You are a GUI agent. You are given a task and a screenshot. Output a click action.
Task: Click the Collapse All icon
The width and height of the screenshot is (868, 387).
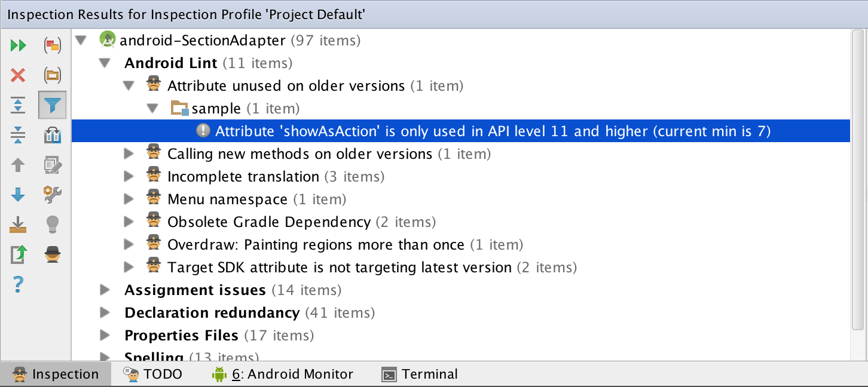pyautogui.click(x=19, y=135)
